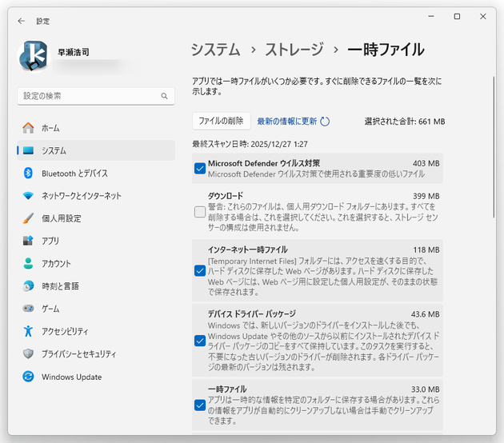
Task: Click the 設定 window title text
Action: point(42,22)
